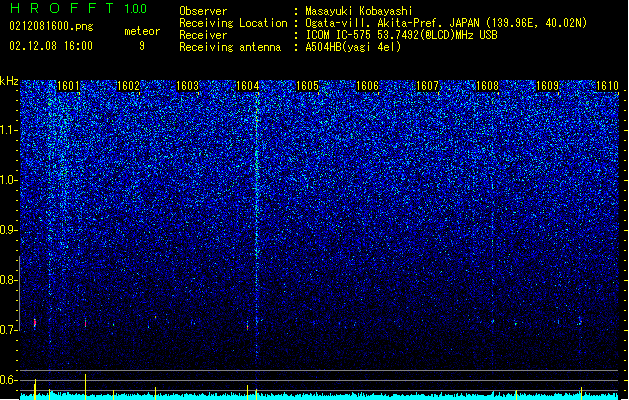
Task: Click the Receiving antenna label
Action: pos(230,47)
